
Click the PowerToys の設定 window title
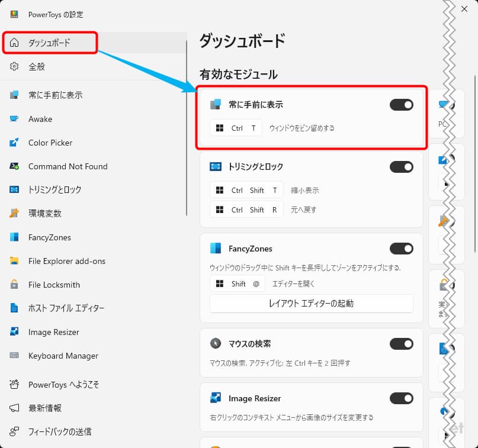pos(56,15)
